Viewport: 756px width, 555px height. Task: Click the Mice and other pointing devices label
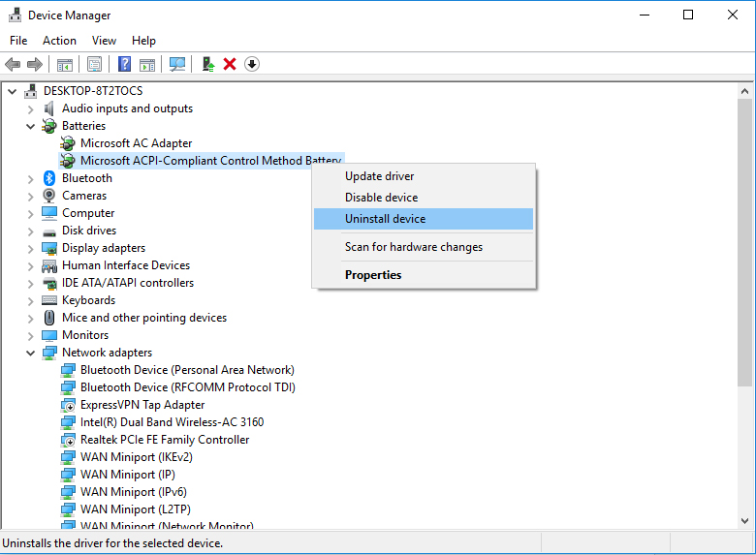144,318
